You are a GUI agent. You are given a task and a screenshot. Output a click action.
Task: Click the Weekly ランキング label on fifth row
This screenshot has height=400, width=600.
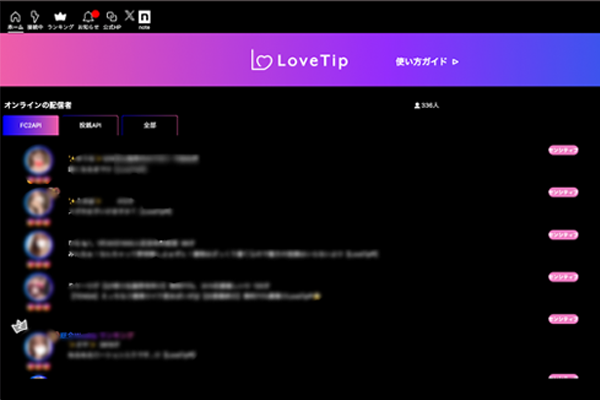coord(97,335)
